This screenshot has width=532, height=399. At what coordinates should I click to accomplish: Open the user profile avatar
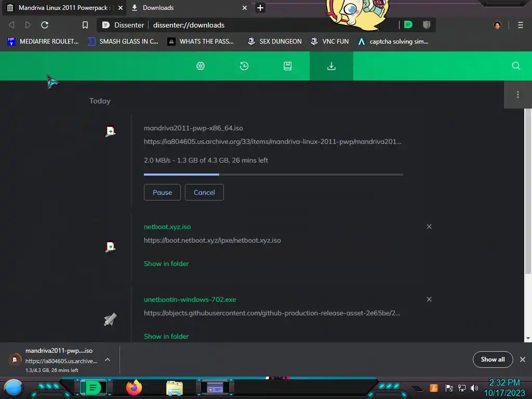[497, 25]
